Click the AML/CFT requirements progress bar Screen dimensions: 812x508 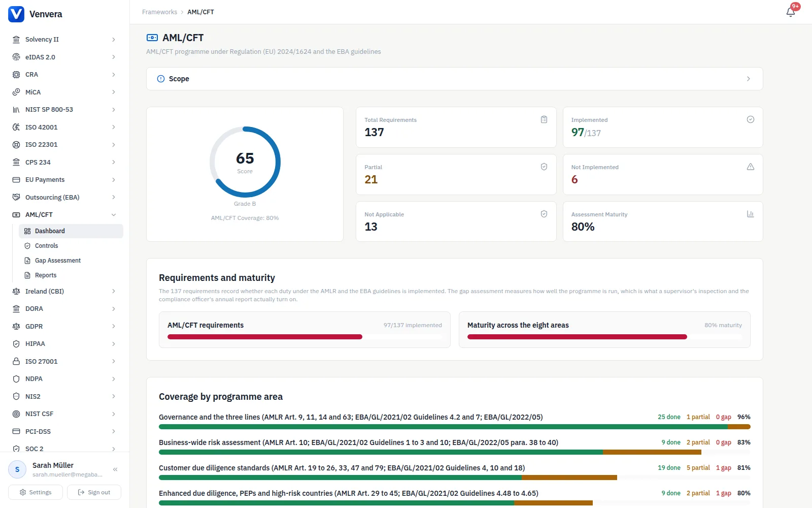coord(304,337)
